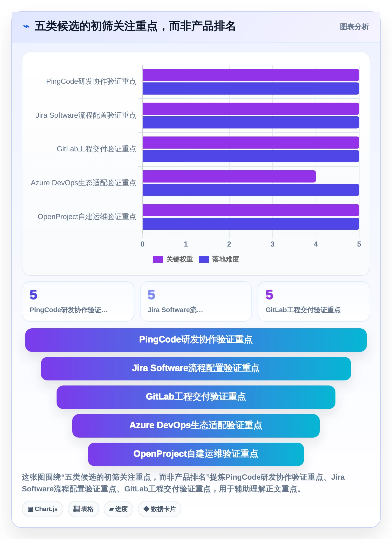Select OpenProject purple 关键权重 bar
392x539 pixels.
click(251, 210)
